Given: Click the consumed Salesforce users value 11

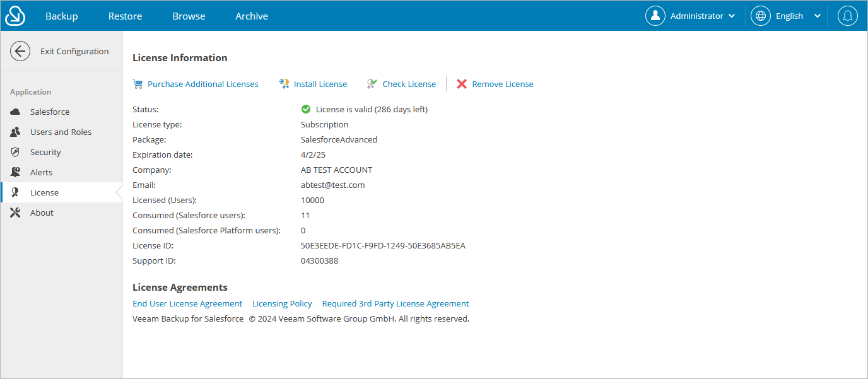Looking at the screenshot, I should (305, 215).
